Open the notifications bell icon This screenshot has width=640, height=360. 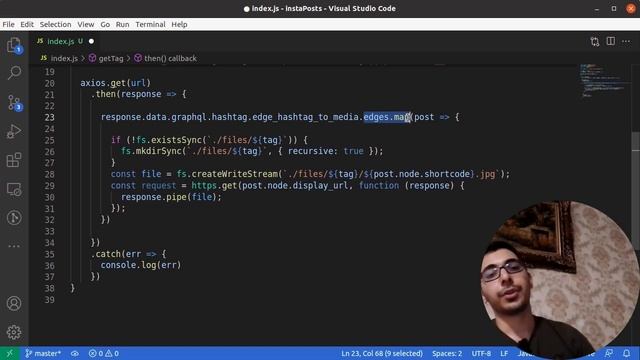627,353
